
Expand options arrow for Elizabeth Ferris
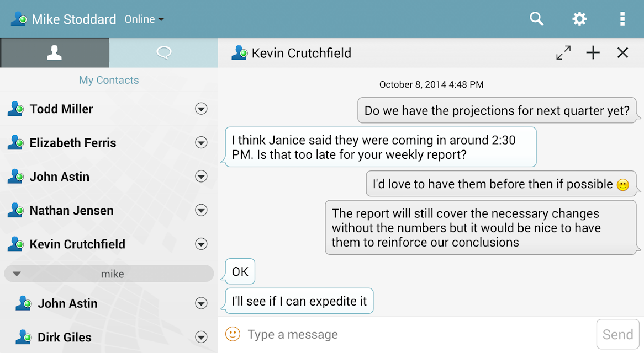pyautogui.click(x=201, y=143)
